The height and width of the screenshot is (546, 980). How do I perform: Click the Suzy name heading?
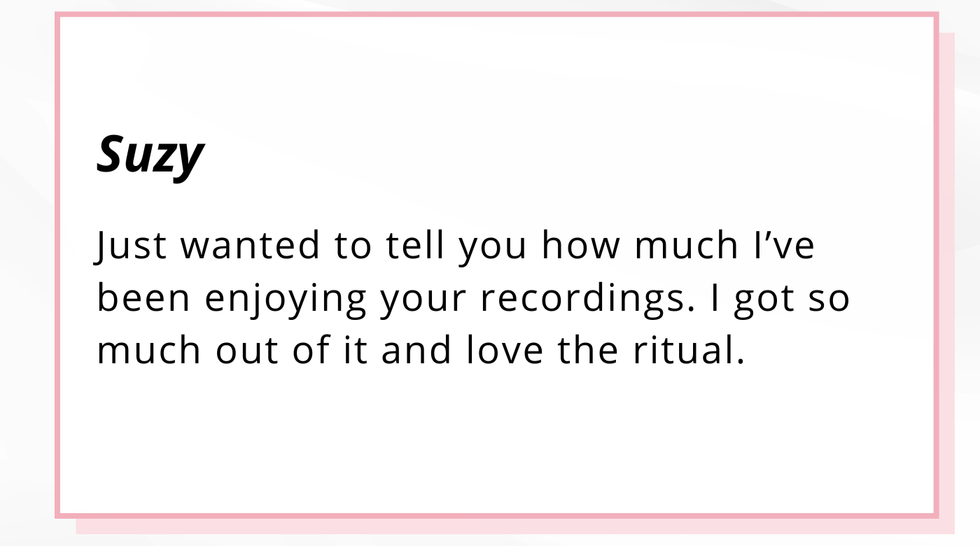tap(150, 155)
